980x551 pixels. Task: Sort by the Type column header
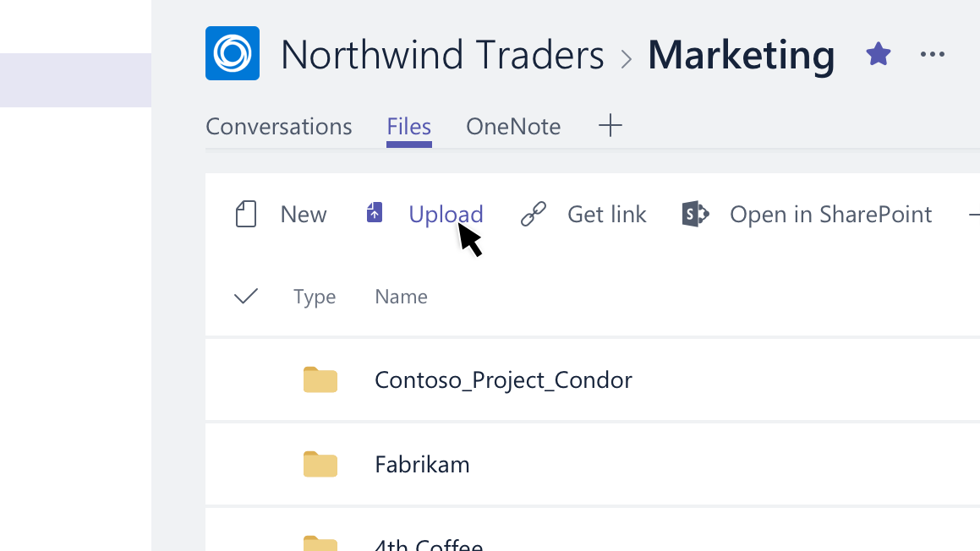315,297
